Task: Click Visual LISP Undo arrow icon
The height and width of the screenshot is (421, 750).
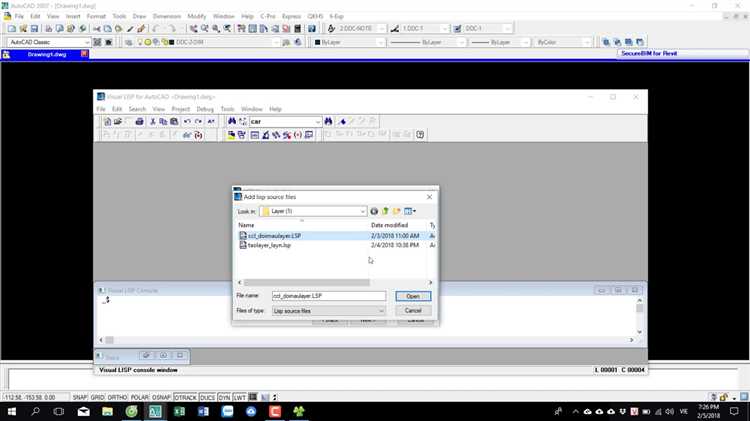Action: 187,122
